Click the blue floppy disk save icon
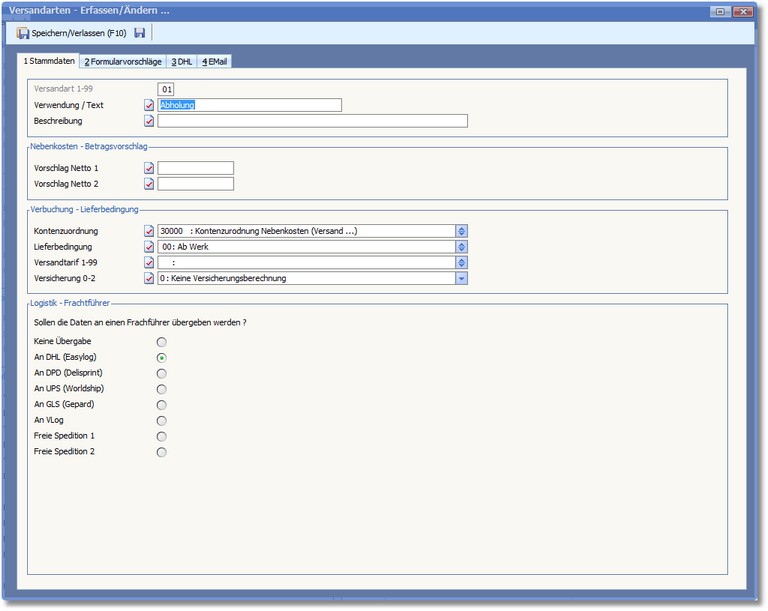Screen dimensions: 768x611 (139, 33)
